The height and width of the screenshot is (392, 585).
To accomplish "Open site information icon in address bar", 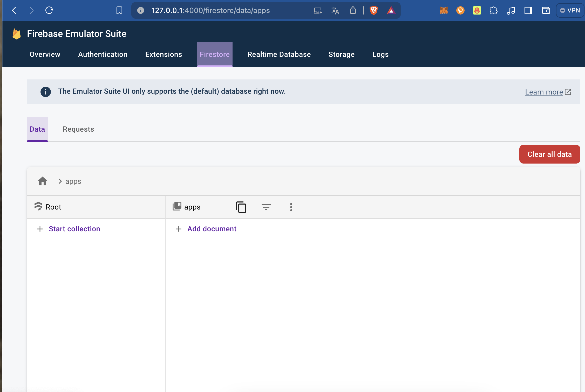I will click(141, 10).
